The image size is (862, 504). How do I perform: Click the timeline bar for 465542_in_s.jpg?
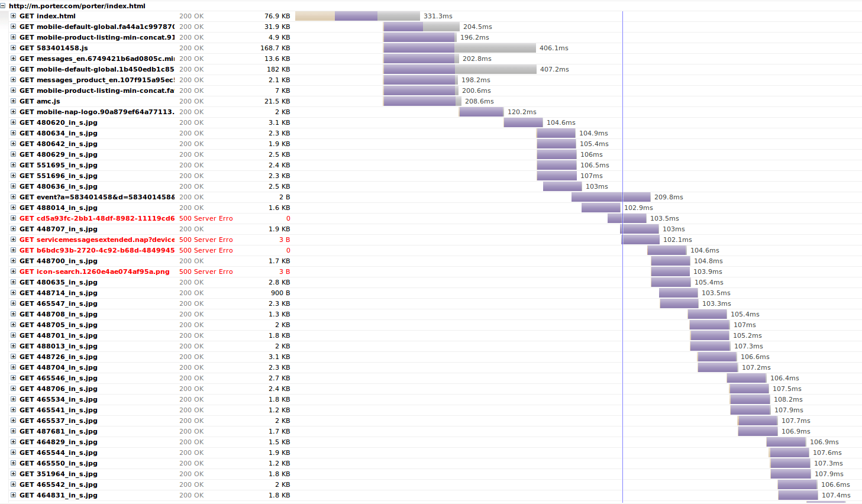point(798,484)
